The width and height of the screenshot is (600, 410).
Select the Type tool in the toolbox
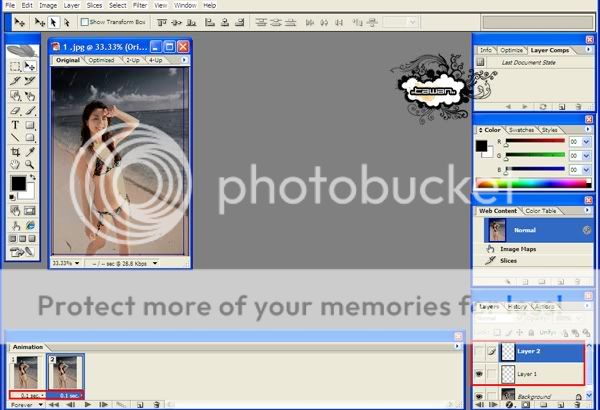(x=15, y=125)
